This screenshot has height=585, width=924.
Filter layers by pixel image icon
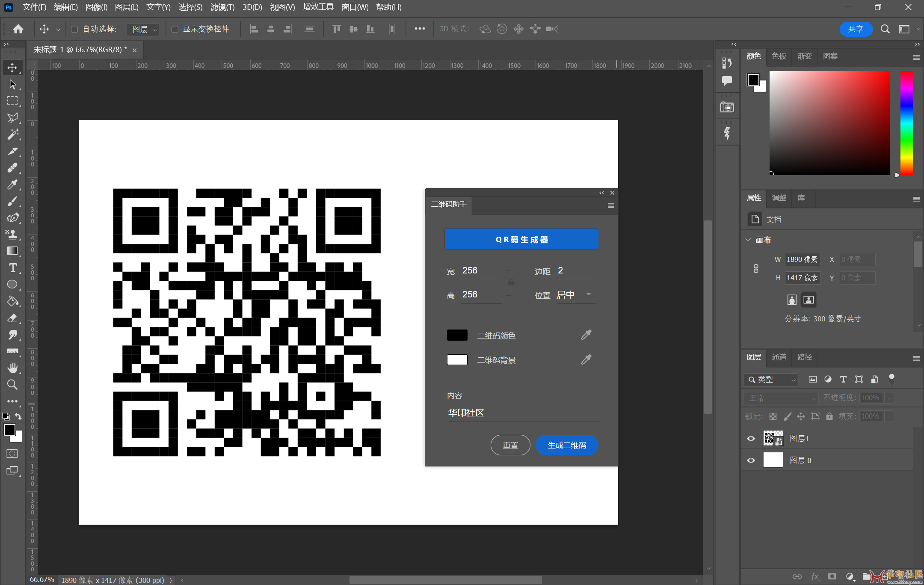pos(812,379)
